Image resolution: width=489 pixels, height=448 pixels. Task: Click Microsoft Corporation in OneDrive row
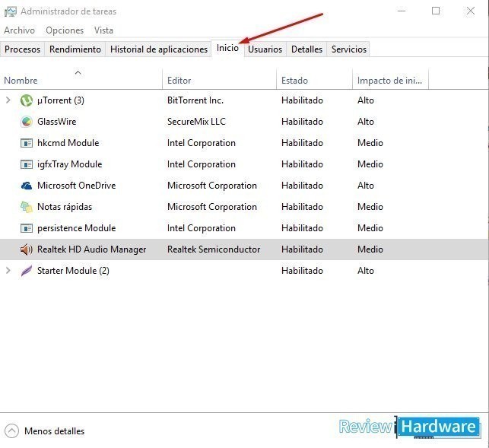point(212,186)
